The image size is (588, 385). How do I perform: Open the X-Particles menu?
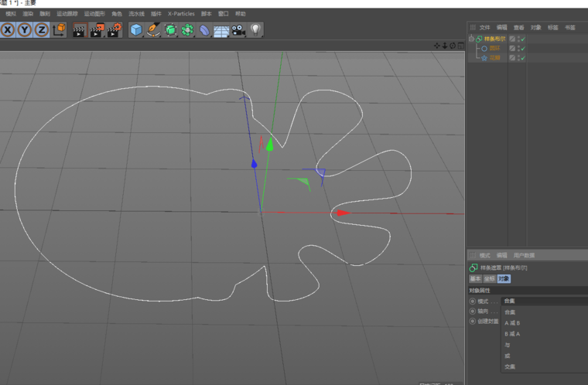click(x=179, y=14)
